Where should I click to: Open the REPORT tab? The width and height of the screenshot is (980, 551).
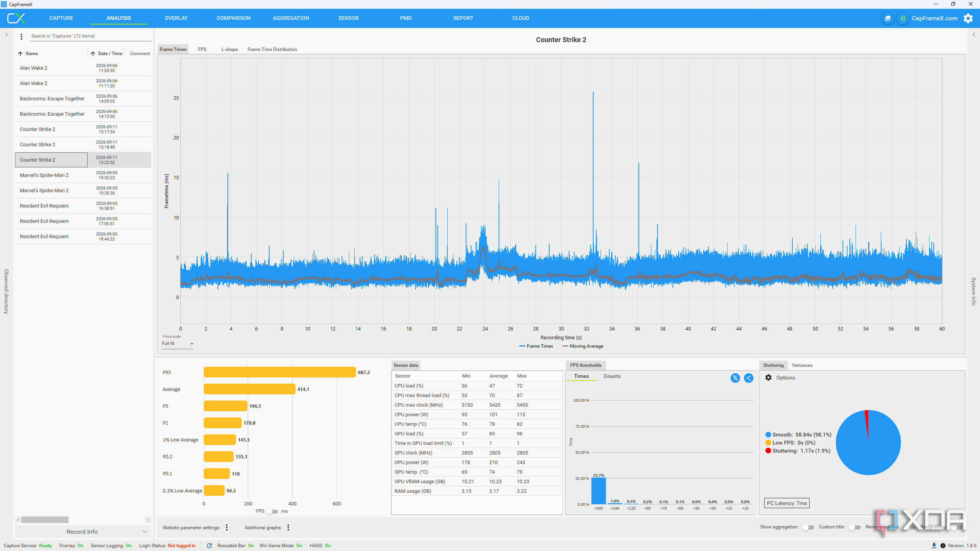pos(463,18)
